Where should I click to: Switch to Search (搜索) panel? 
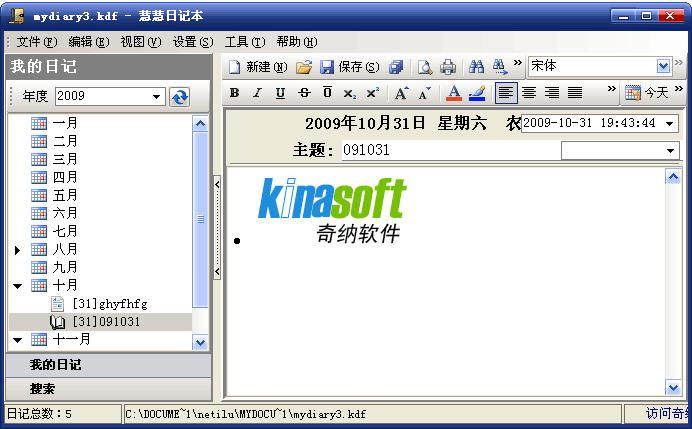point(109,389)
